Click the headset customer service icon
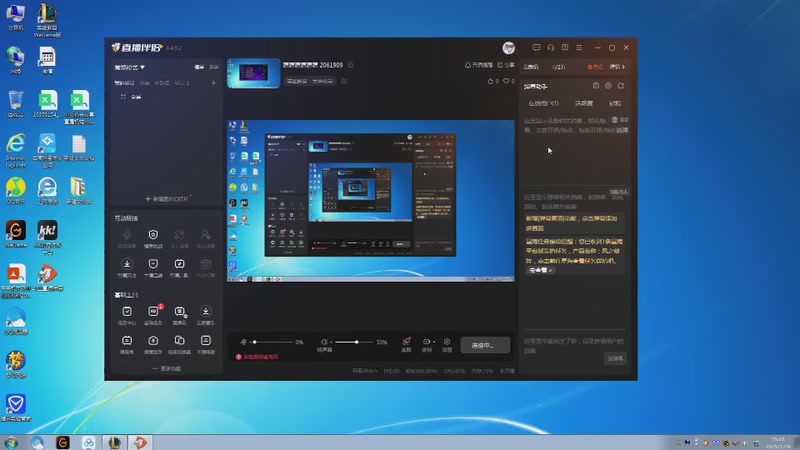800x450 pixels. 551,47
